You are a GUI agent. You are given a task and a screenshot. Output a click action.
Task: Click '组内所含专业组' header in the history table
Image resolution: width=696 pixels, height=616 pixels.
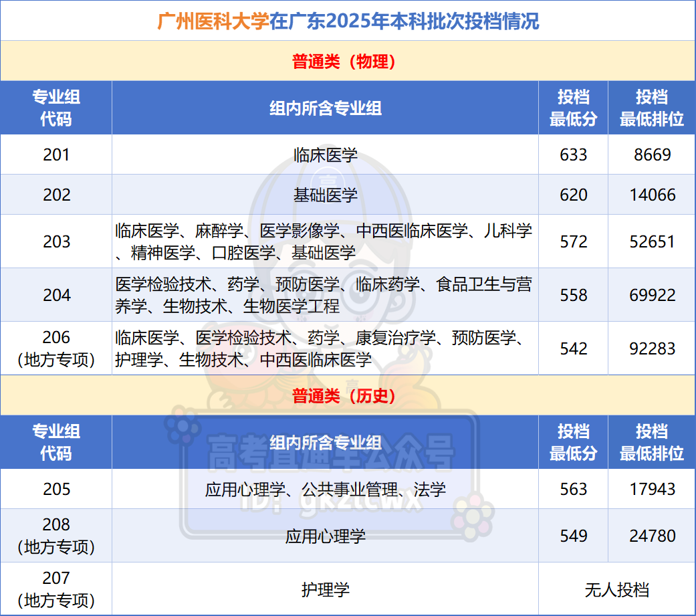(x=326, y=442)
